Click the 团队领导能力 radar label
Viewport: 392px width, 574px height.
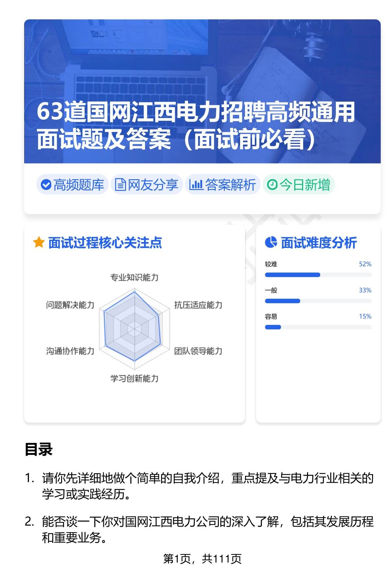point(198,351)
